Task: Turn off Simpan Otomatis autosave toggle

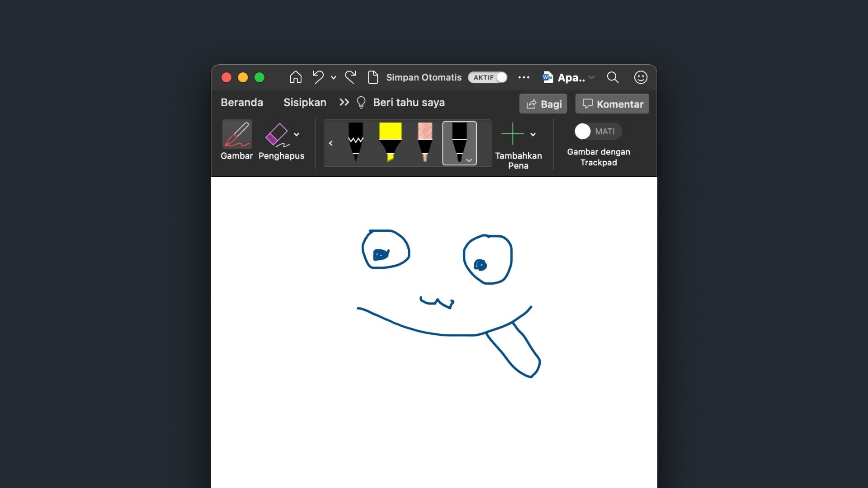Action: pyautogui.click(x=488, y=77)
